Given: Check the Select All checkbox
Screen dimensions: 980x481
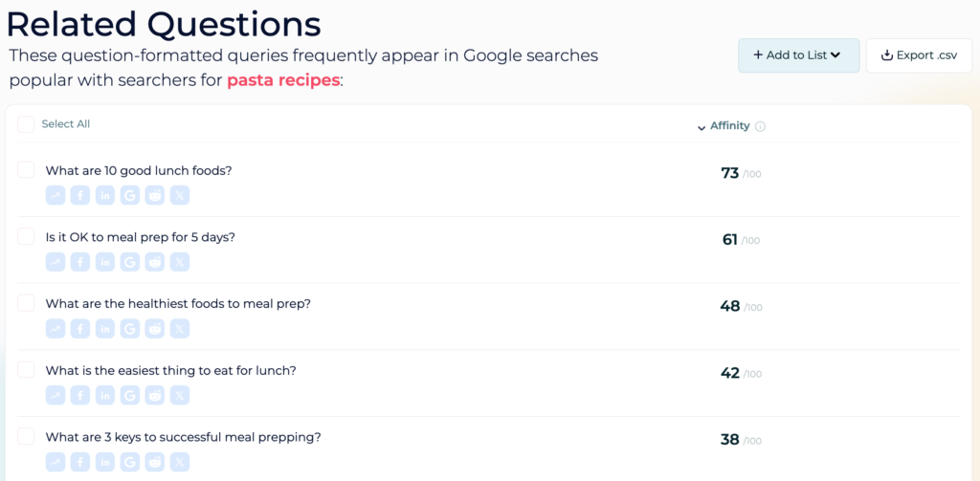Looking at the screenshot, I should pyautogui.click(x=26, y=123).
